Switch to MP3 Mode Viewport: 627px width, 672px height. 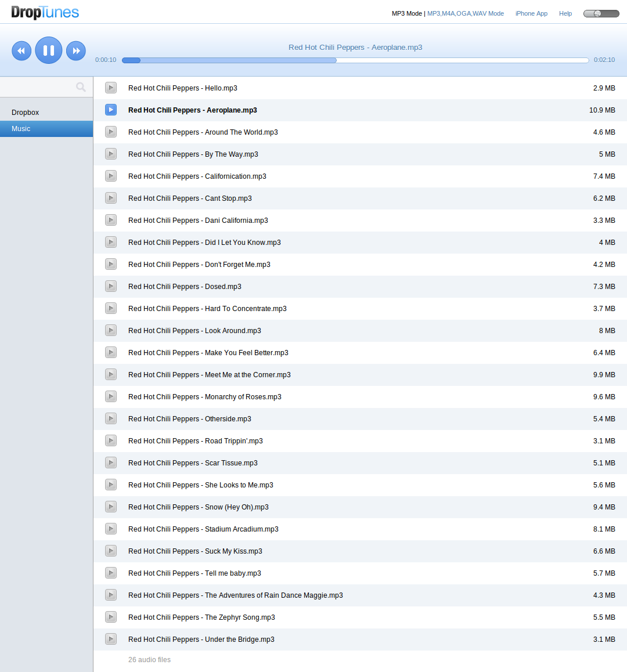point(406,13)
